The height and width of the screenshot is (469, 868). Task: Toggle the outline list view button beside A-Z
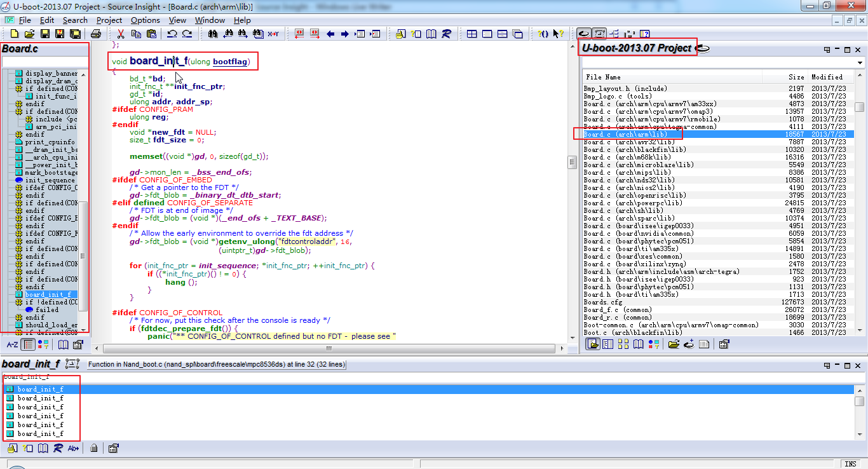pos(28,344)
